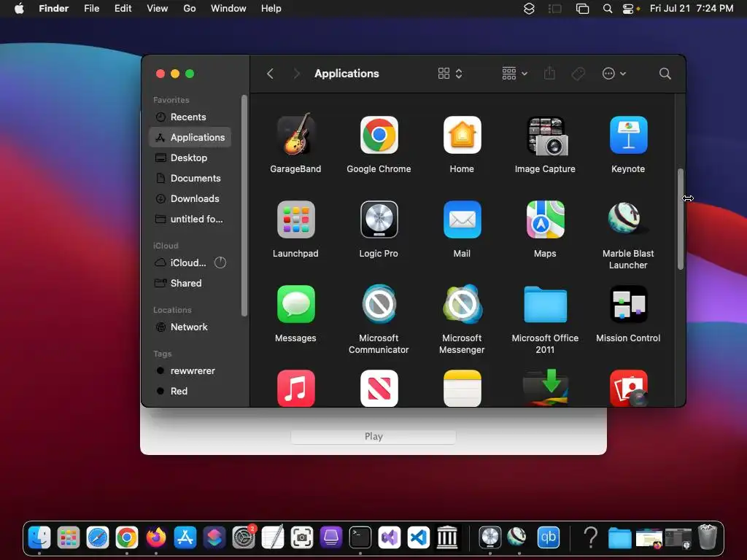Click the iCloud sync progress indicator

click(x=220, y=262)
